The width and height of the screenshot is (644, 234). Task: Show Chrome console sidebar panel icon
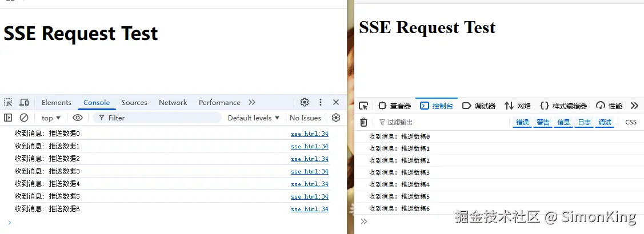click(x=8, y=118)
